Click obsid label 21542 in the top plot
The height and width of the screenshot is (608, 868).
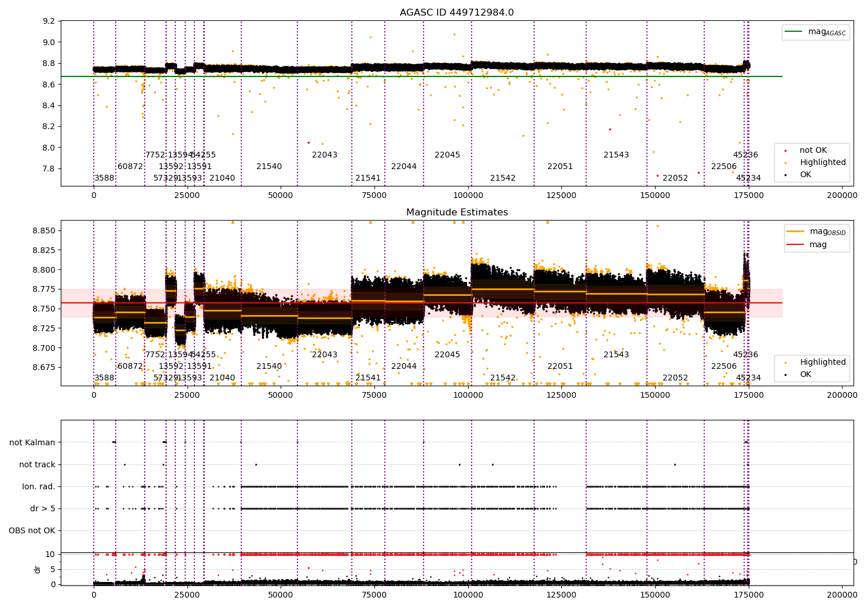(503, 178)
